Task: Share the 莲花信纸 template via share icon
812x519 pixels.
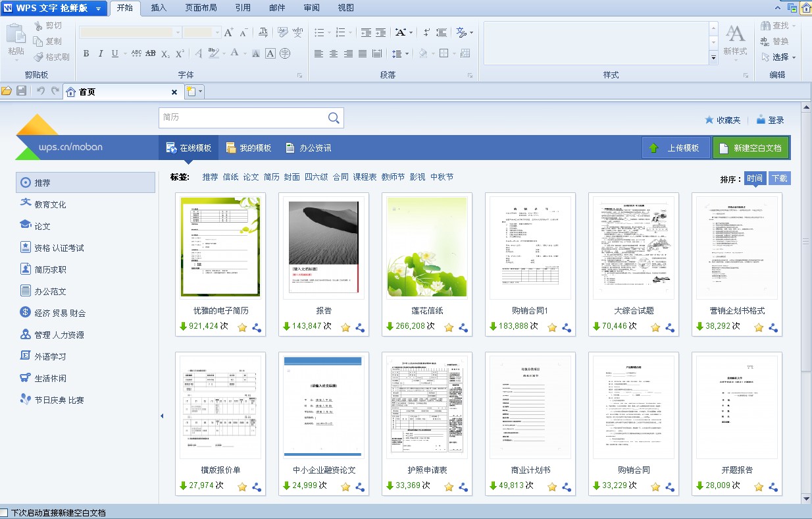Action: tap(463, 327)
